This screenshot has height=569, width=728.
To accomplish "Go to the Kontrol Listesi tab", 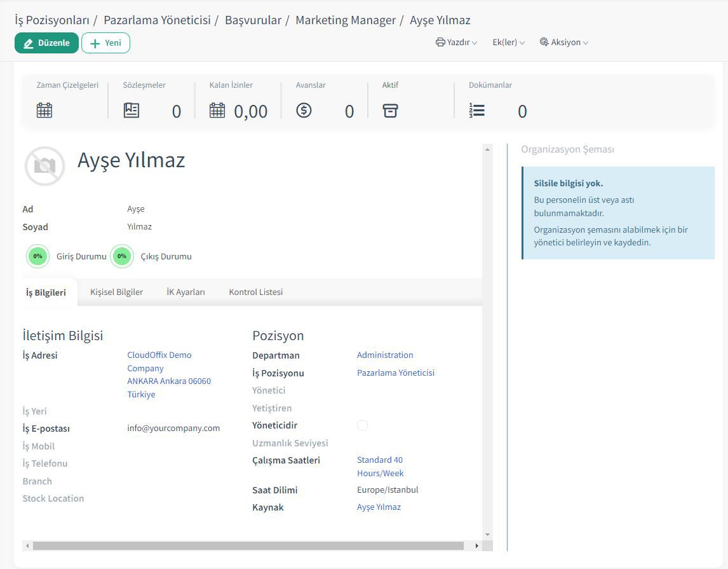I will 256,292.
